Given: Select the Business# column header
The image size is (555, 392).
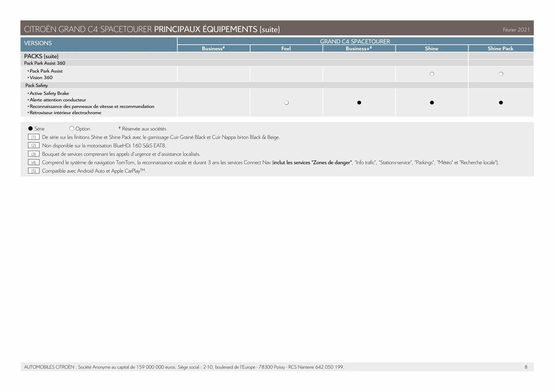Looking at the screenshot, I should (x=214, y=48).
